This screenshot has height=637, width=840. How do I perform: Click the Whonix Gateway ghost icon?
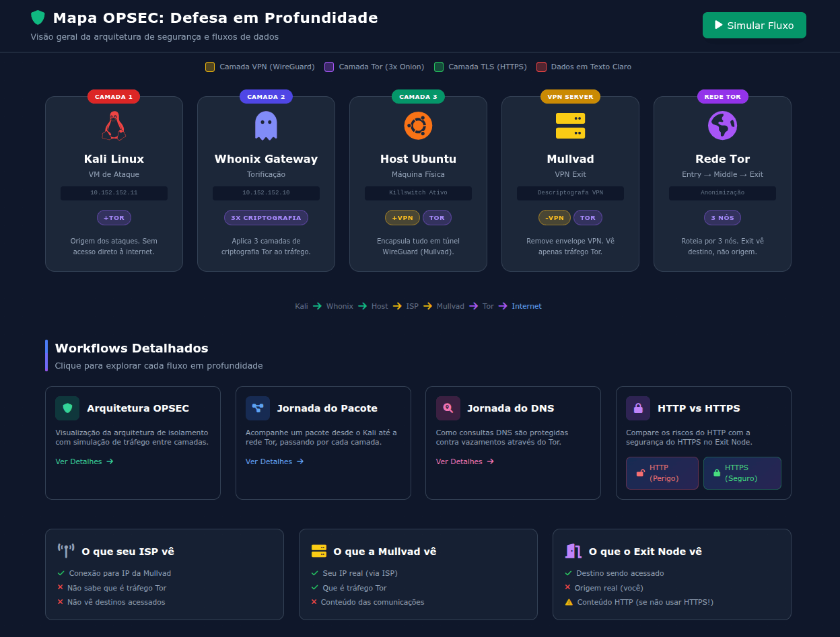tap(266, 126)
